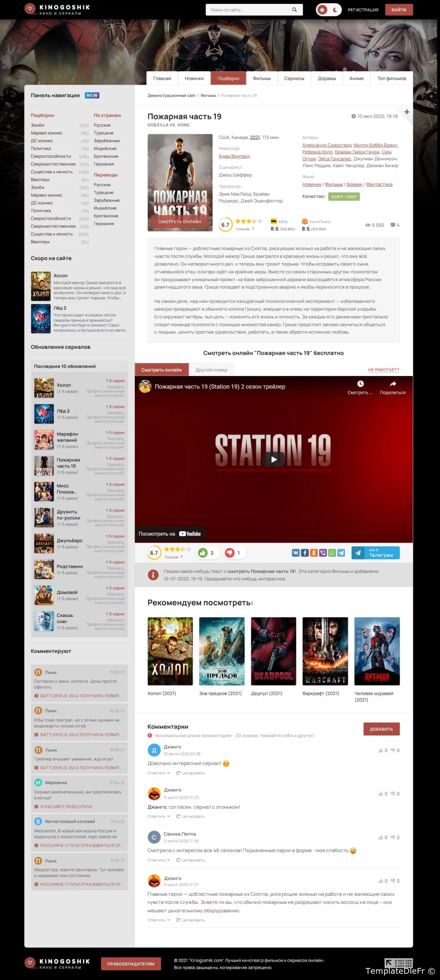Play the Station 19 trailer video
Image resolution: width=440 pixels, height=980 pixels.
coord(274,459)
